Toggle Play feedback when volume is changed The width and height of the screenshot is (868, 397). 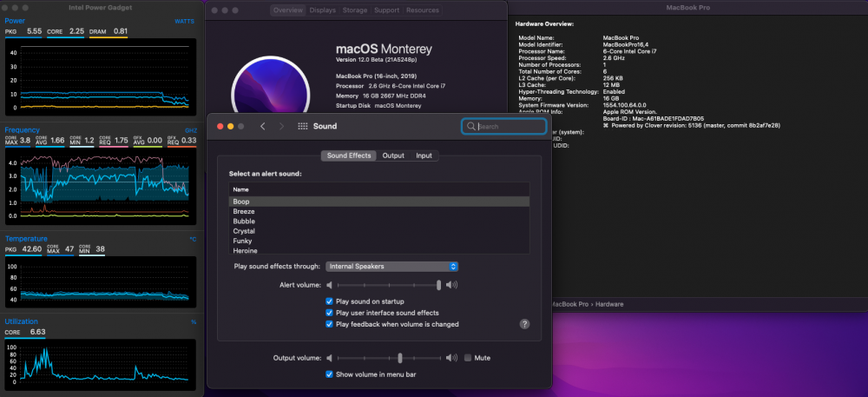click(x=329, y=324)
